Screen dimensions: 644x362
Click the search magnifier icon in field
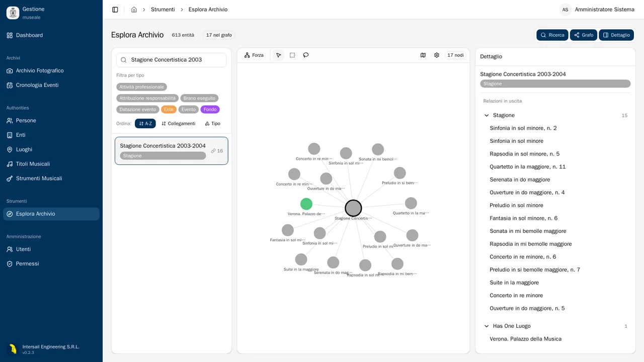click(x=124, y=60)
